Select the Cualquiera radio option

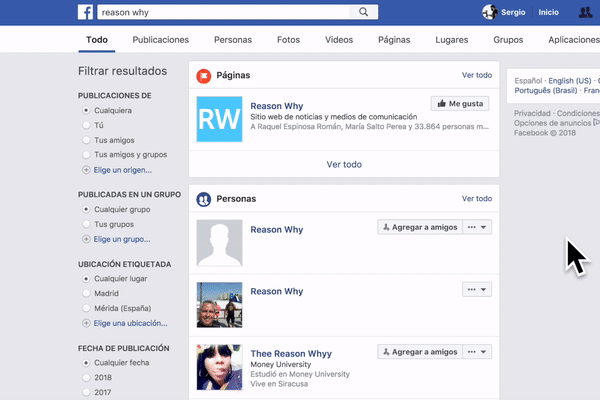pos(86,110)
